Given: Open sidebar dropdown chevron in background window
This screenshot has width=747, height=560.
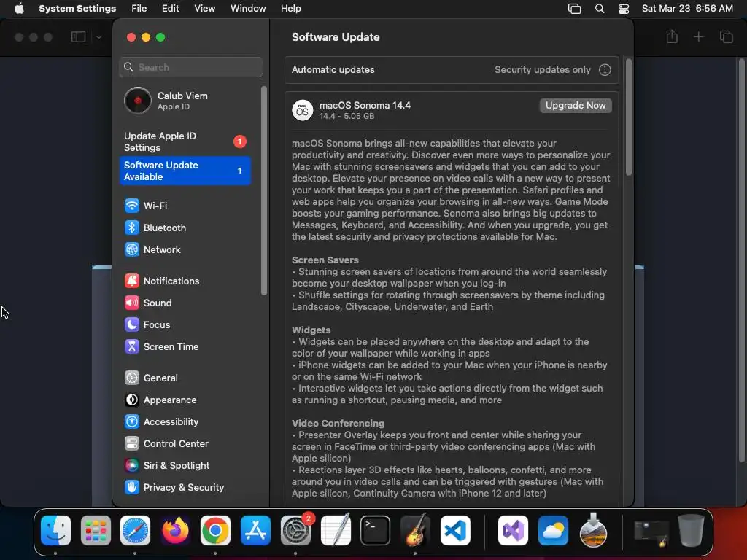Looking at the screenshot, I should click(x=98, y=36).
